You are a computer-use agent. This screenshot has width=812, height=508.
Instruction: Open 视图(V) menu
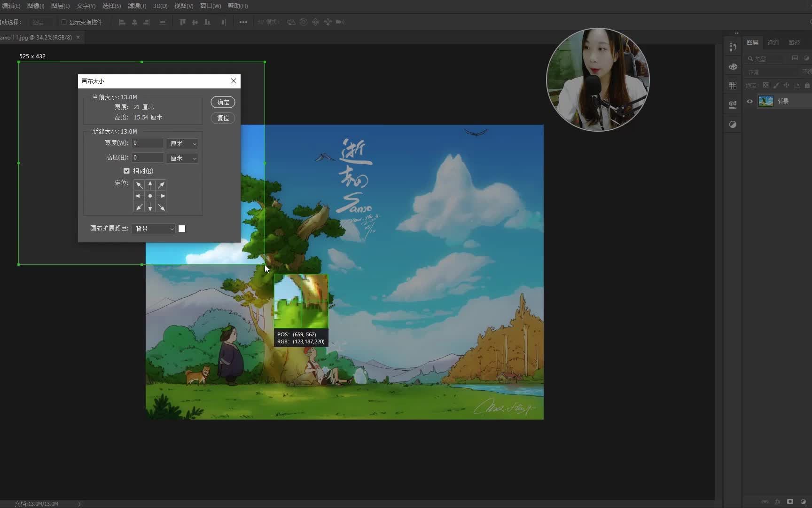184,6
